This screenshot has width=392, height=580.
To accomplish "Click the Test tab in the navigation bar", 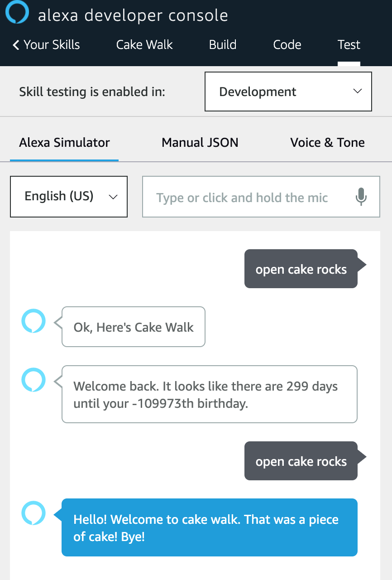I will (349, 45).
